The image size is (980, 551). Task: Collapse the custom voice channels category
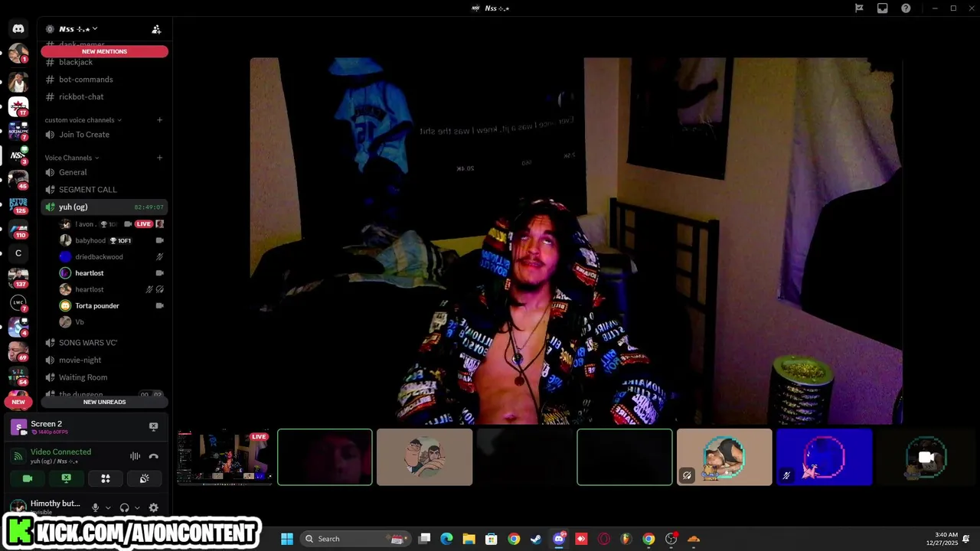[x=83, y=120]
